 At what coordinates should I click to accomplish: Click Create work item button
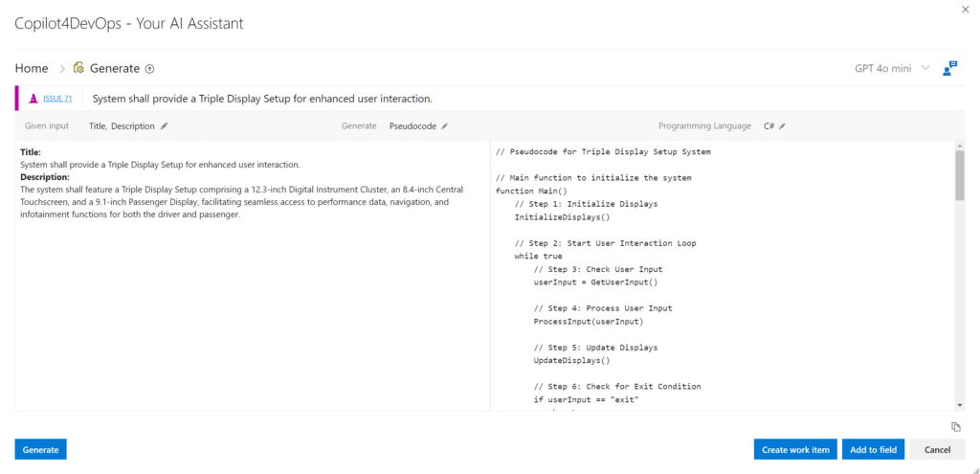tap(795, 450)
